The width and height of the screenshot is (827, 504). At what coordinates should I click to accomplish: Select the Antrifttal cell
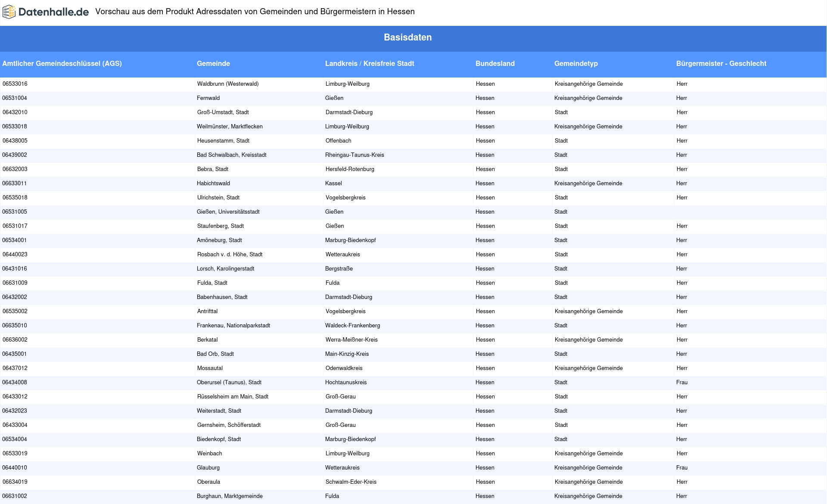(208, 311)
